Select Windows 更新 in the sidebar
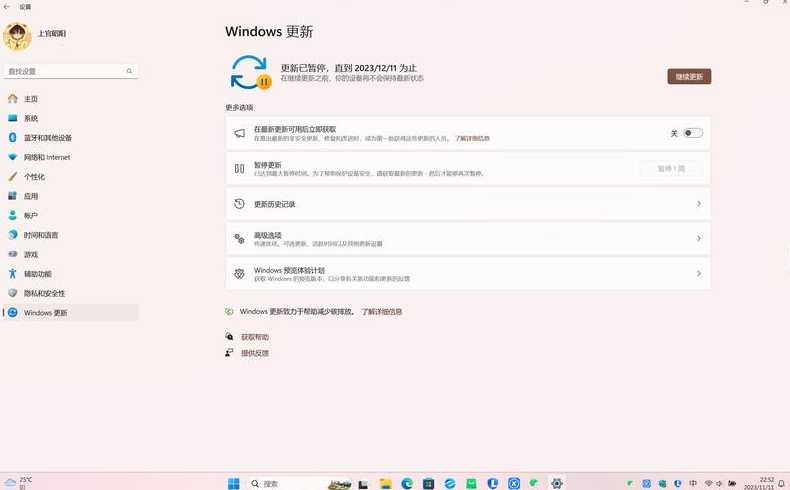The image size is (790, 490). [x=71, y=312]
